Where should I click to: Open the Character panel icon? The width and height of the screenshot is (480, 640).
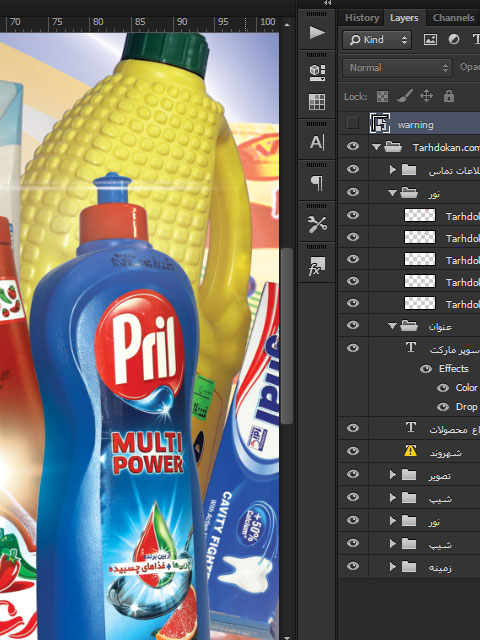pos(317,142)
